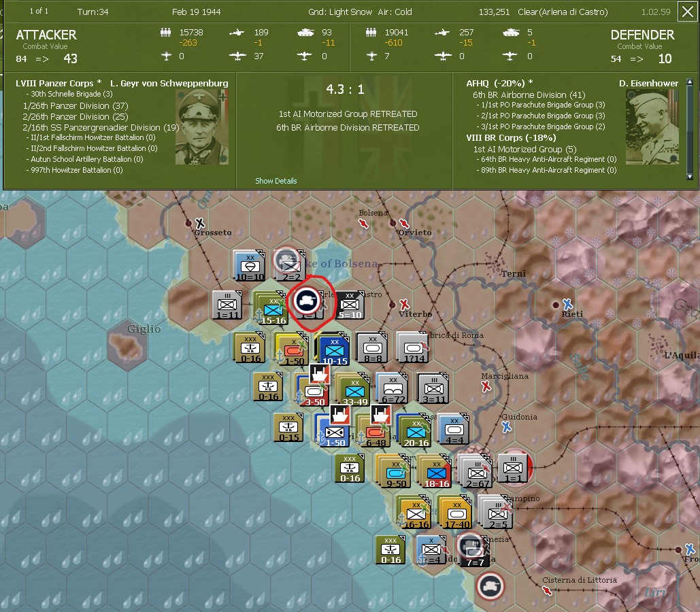
Task: Close the combat report panel
Action: pos(687,11)
